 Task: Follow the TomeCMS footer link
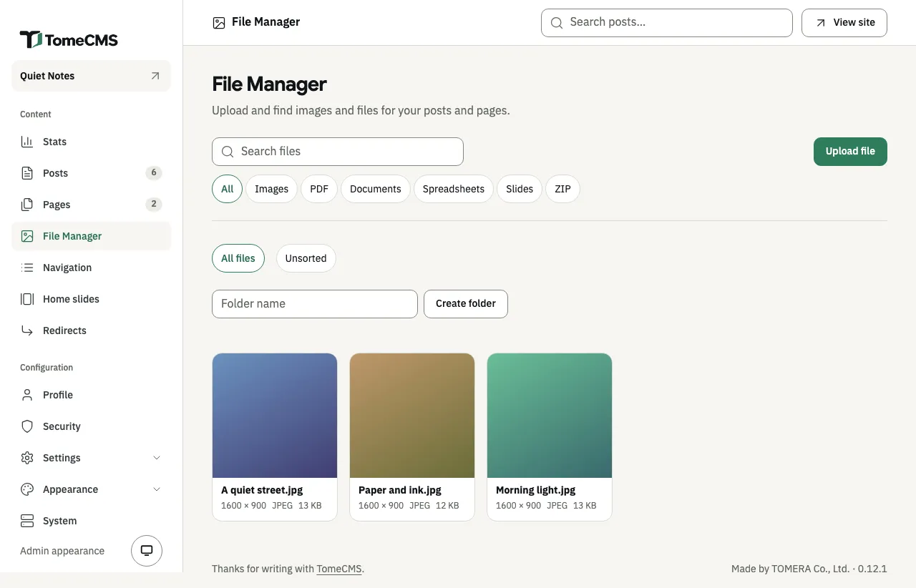click(x=339, y=569)
